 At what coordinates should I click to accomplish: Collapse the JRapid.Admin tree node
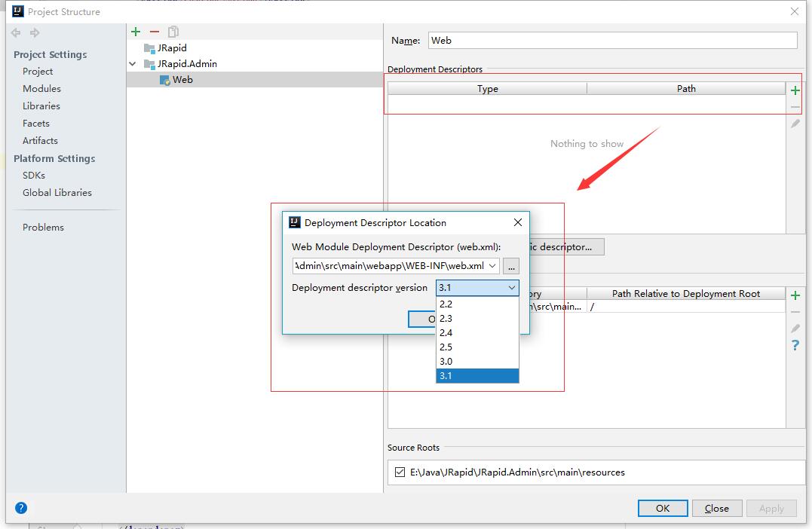(133, 65)
